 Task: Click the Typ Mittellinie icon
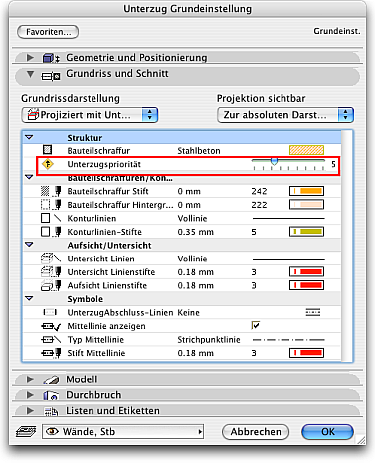(x=51, y=340)
